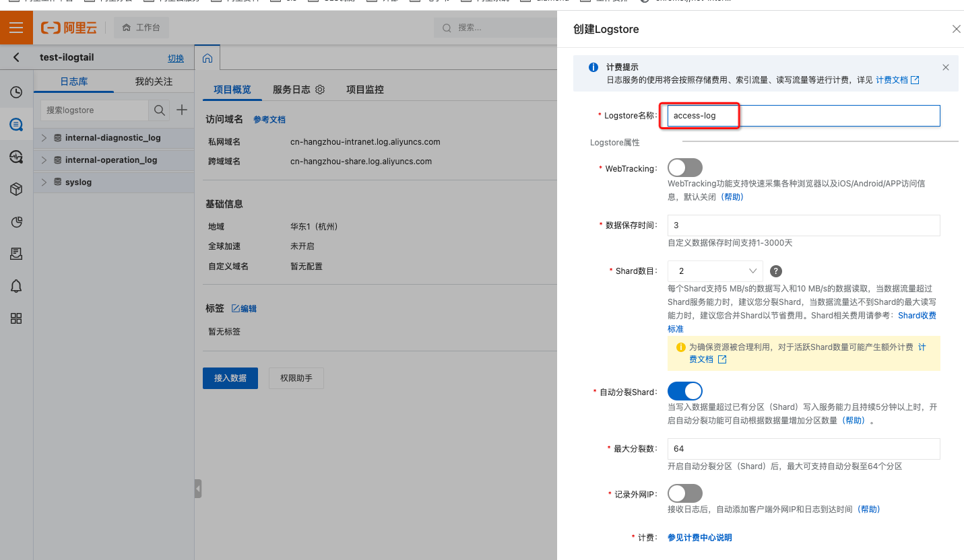Open the 计费文档 link in the billing notice
Viewport: 964px width, 560px height.
point(893,79)
